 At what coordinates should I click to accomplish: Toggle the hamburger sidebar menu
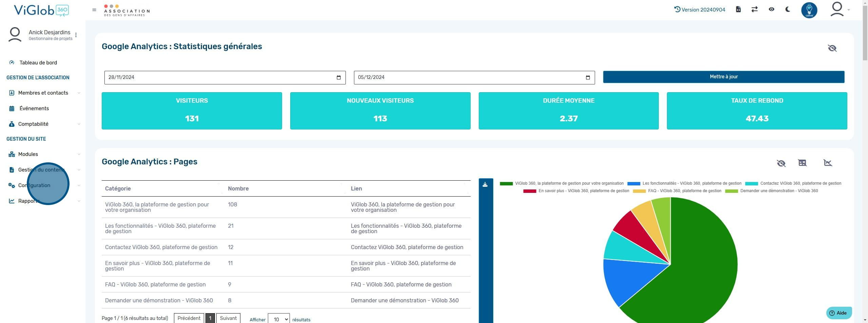(94, 10)
